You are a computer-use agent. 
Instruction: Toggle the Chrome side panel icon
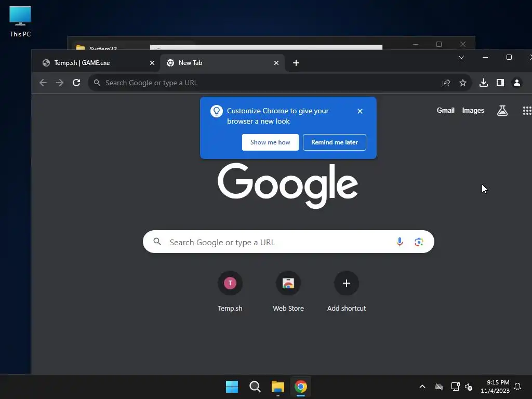500,83
